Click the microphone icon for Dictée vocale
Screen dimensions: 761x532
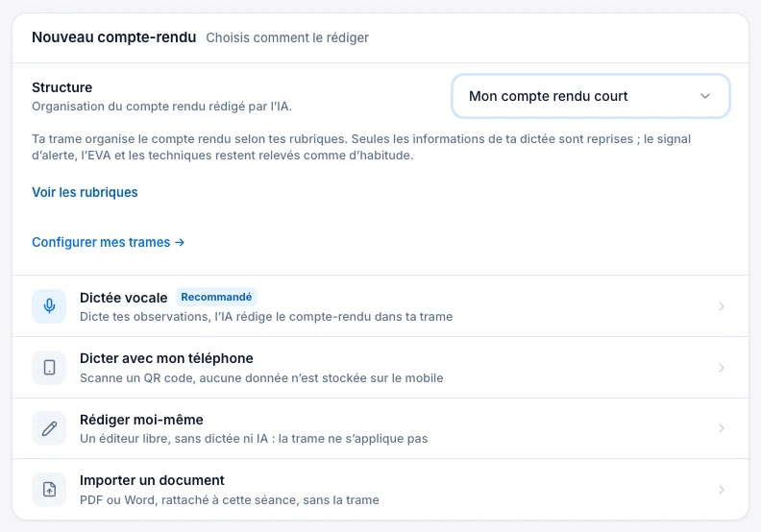(x=49, y=306)
